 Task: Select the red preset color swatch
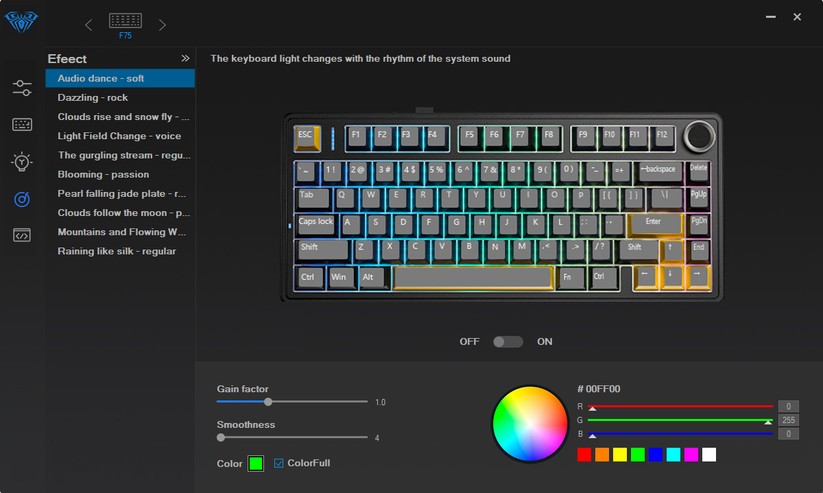pos(584,455)
